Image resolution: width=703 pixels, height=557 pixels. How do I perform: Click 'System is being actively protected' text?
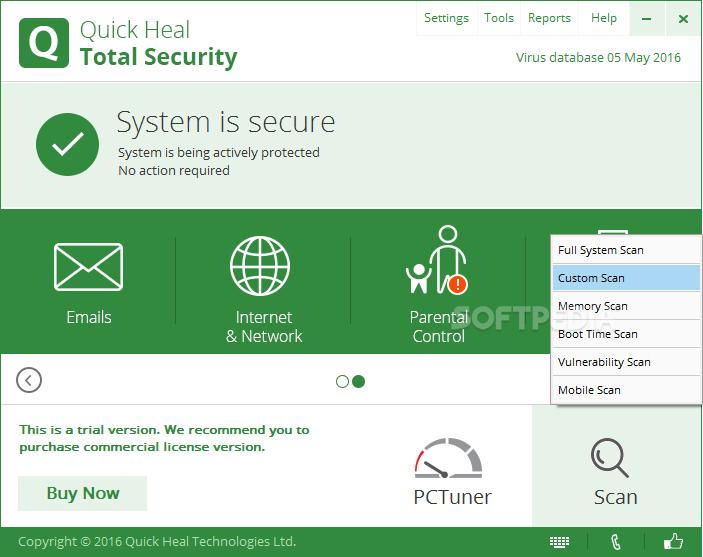tap(219, 153)
